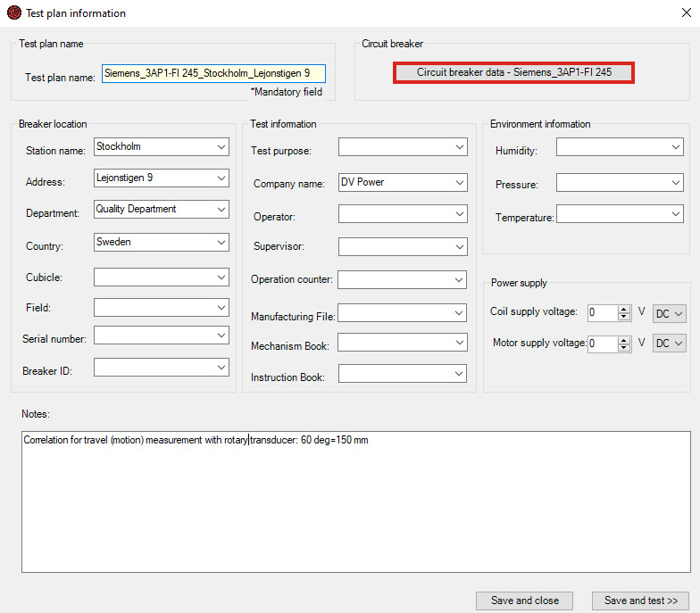The height and width of the screenshot is (613, 700).
Task: Close the Test plan information window
Action: click(x=686, y=12)
